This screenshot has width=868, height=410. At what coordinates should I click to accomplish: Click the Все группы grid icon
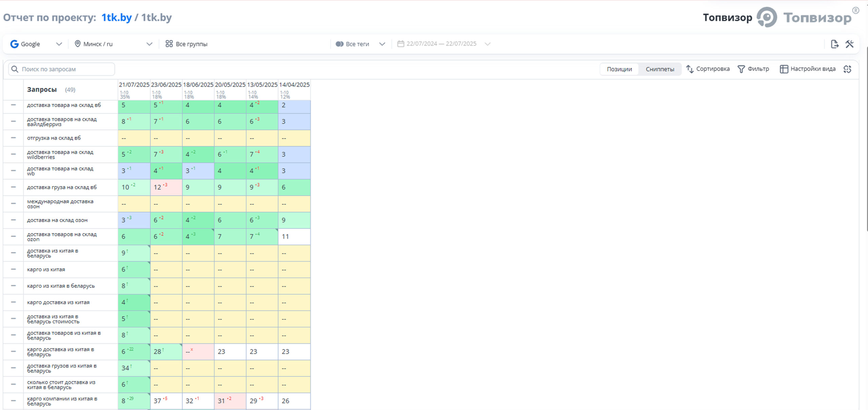pyautogui.click(x=169, y=44)
